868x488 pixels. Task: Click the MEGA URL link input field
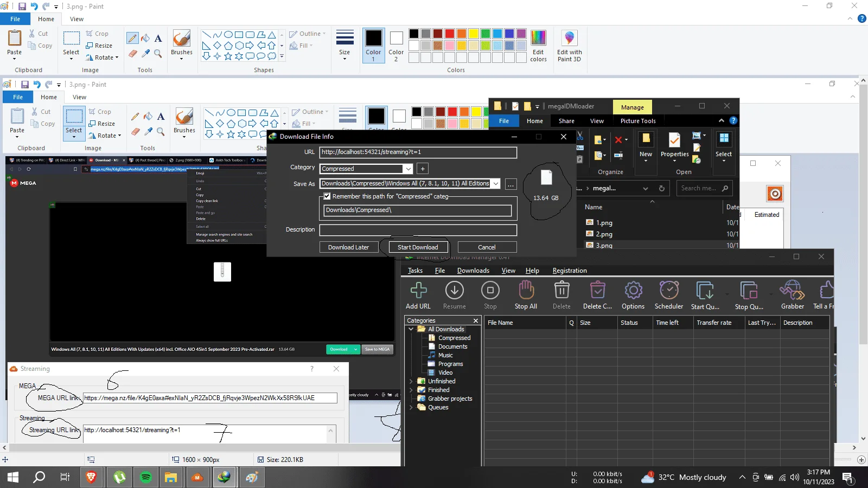(210, 398)
